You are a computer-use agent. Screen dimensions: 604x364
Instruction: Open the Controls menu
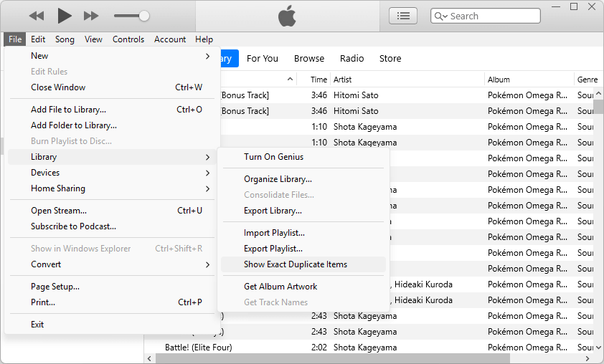(x=128, y=39)
